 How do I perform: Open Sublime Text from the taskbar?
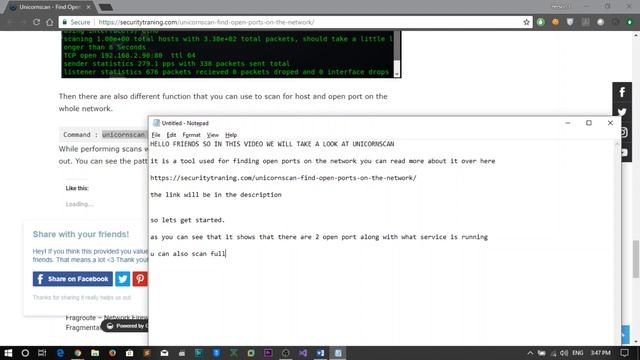(147, 353)
